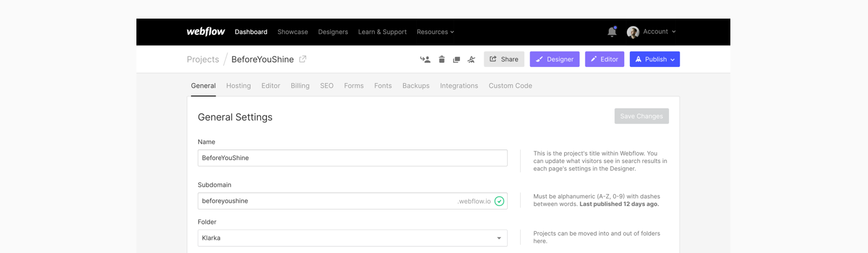The width and height of the screenshot is (868, 253).
Task: Open the Backups tab
Action: coord(416,86)
